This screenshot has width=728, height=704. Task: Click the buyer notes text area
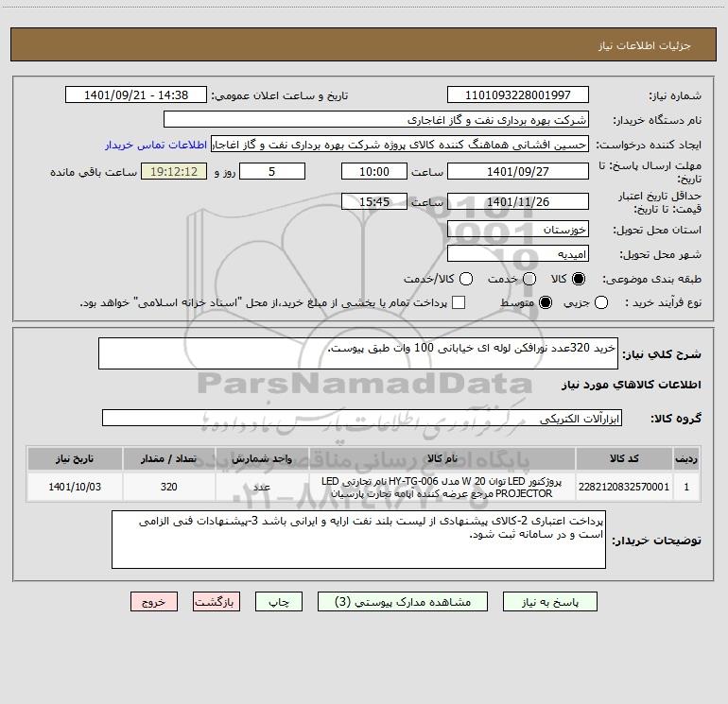click(x=358, y=540)
